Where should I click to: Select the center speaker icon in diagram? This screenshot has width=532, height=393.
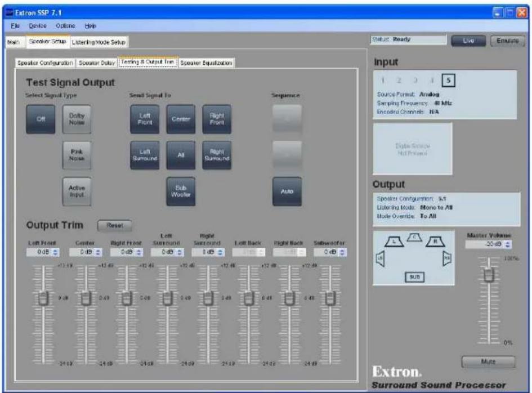[x=414, y=237]
